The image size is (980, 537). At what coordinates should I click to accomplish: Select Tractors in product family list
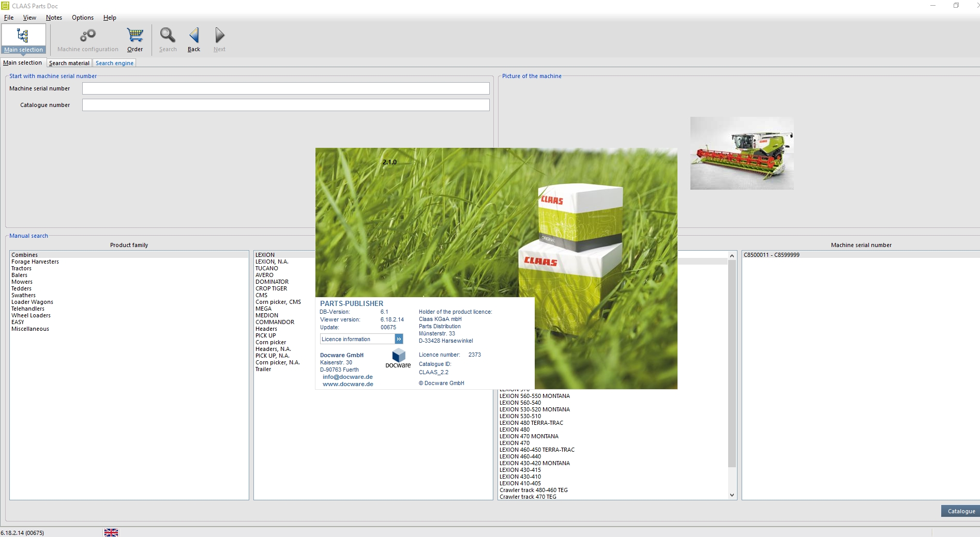coord(129,268)
